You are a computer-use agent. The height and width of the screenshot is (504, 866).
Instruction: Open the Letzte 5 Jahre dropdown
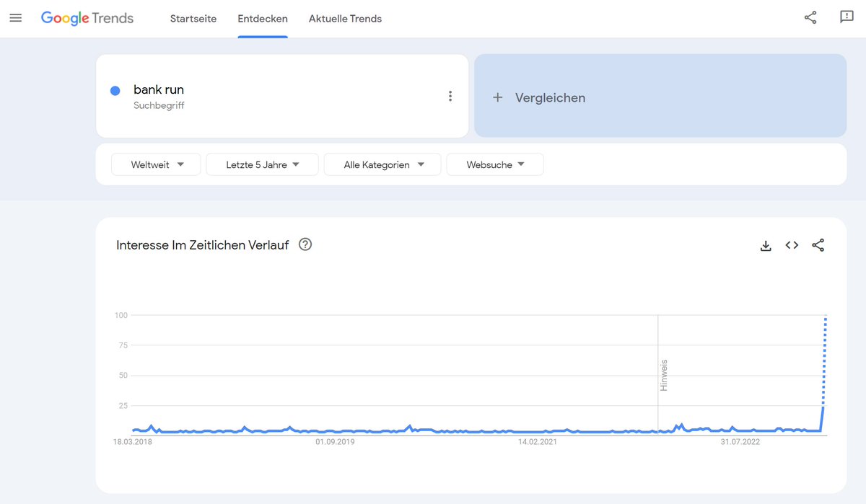[x=263, y=164]
